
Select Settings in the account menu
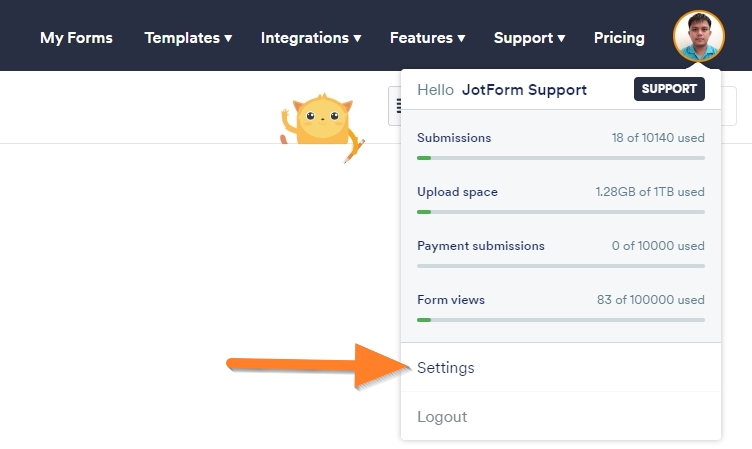446,368
